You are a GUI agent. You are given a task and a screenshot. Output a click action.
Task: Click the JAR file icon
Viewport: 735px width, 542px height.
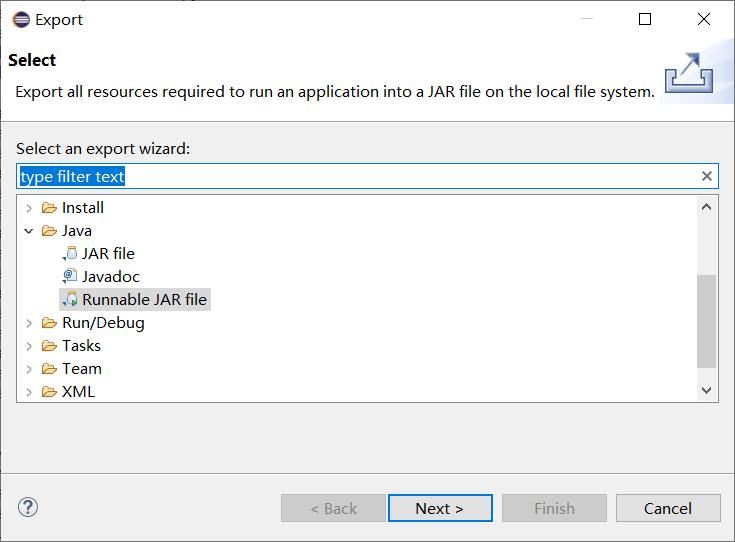tap(69, 254)
